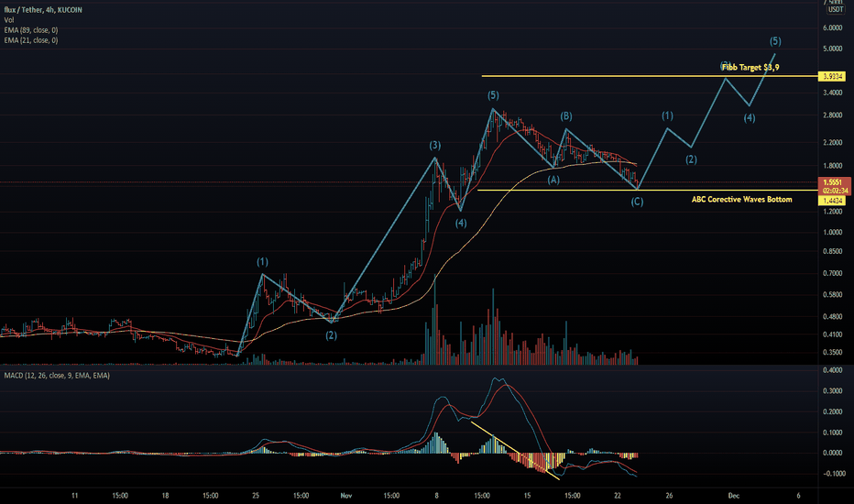Click the 6.0000 price axis level
The width and height of the screenshot is (854, 504).
point(832,27)
